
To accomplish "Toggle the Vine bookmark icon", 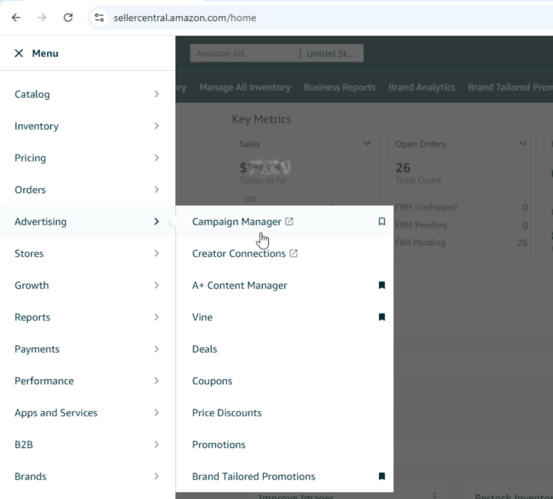I will 382,317.
